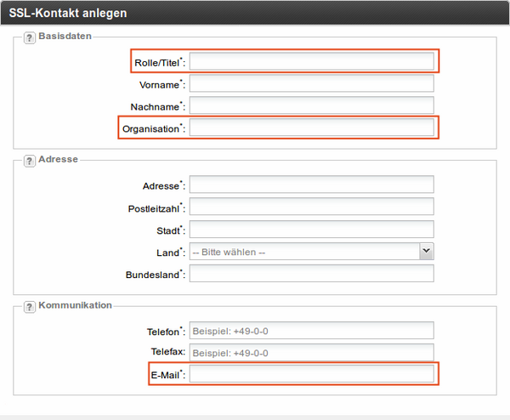Open the Land dropdown arrow

427,251
